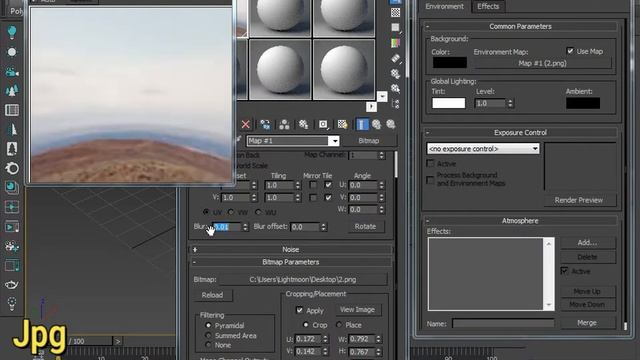Click the outlined light bulb icon at sidebar bottom
The height and width of the screenshot is (360, 640).
[12, 304]
